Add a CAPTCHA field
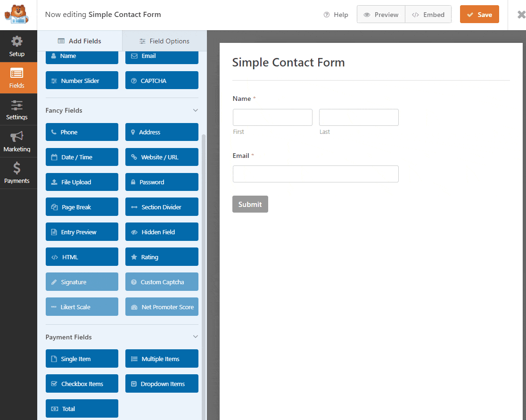This screenshot has height=420, width=526. (x=162, y=81)
